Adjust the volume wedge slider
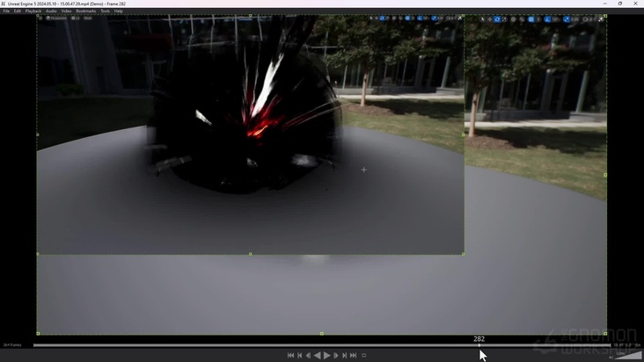Viewport: 644px width, 362px height. click(x=628, y=355)
